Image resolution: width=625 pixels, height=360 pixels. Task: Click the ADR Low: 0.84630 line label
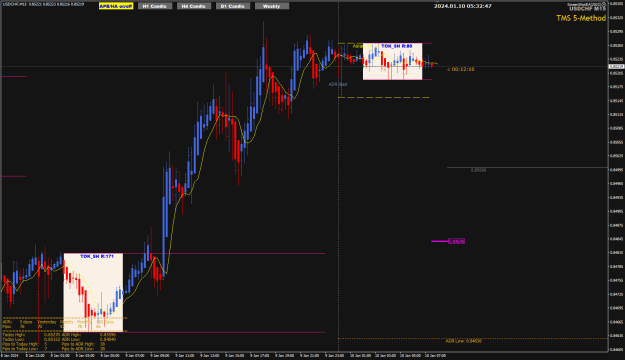coord(464,341)
